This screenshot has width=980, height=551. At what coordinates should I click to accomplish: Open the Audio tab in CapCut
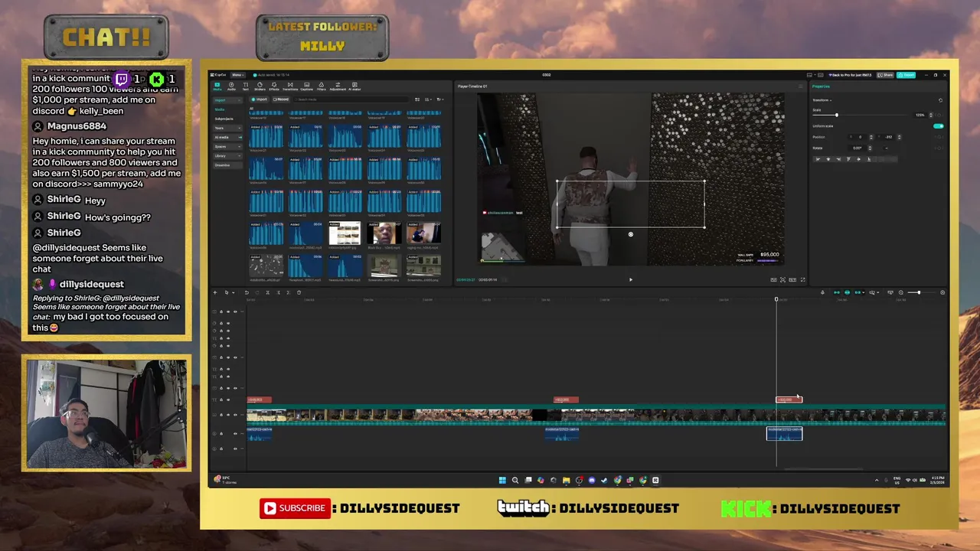click(231, 86)
